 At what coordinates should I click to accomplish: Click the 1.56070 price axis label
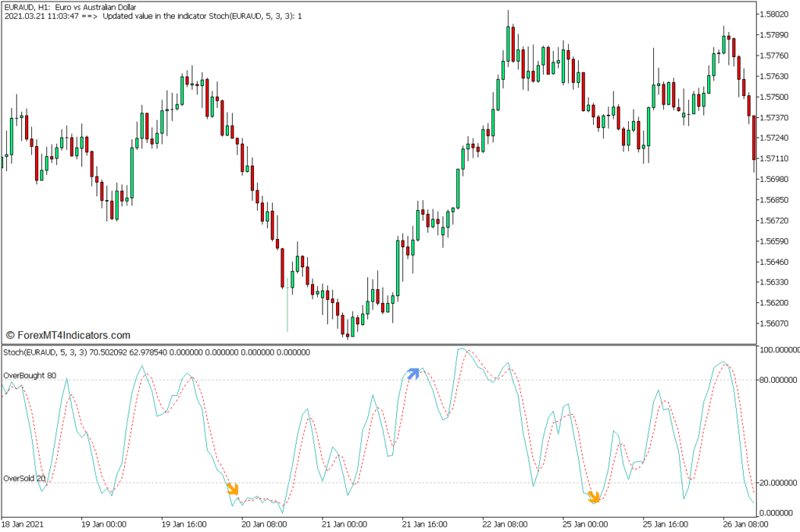(776, 323)
